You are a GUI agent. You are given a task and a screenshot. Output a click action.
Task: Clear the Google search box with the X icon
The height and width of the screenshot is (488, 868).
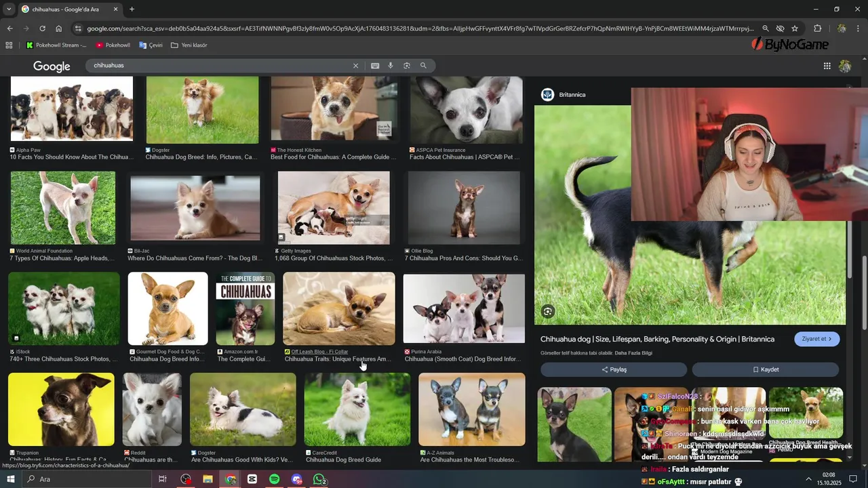point(355,66)
